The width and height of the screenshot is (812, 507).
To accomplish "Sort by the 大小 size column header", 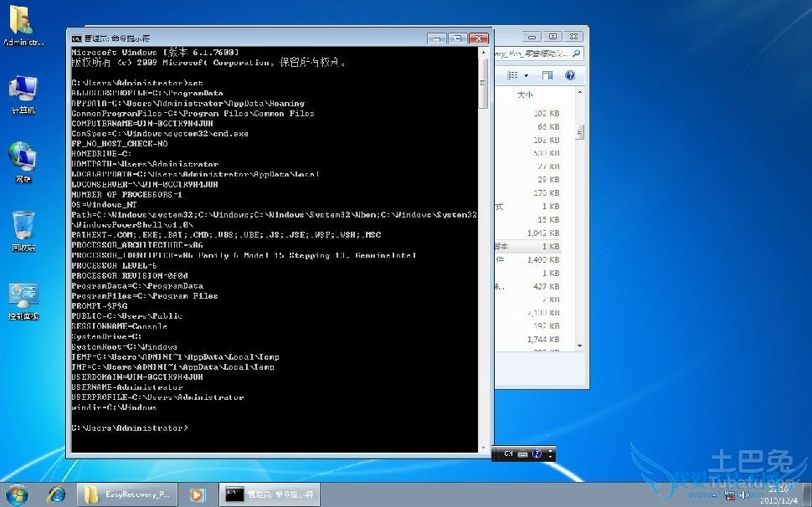I will click(x=525, y=95).
